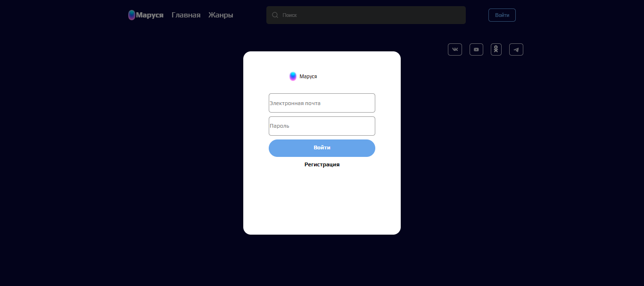Image resolution: width=644 pixels, height=286 pixels.
Task: Select the Главная navigation item
Action: point(186,15)
